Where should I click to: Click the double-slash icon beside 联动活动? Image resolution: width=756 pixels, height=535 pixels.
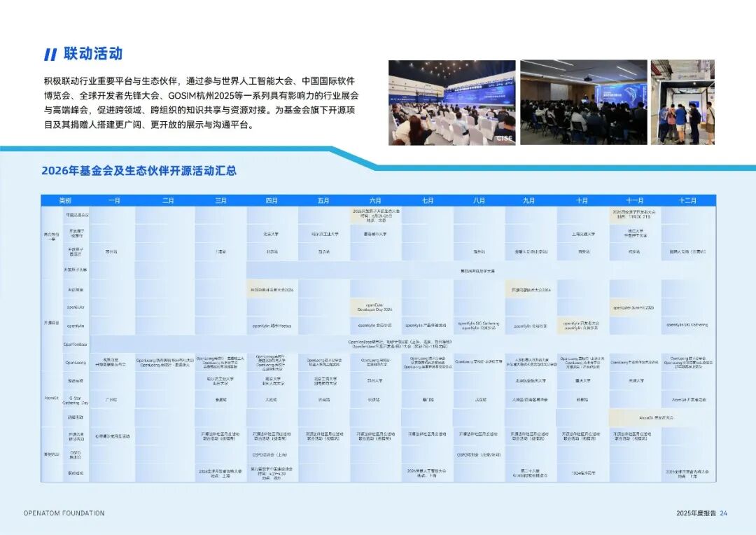pos(50,55)
